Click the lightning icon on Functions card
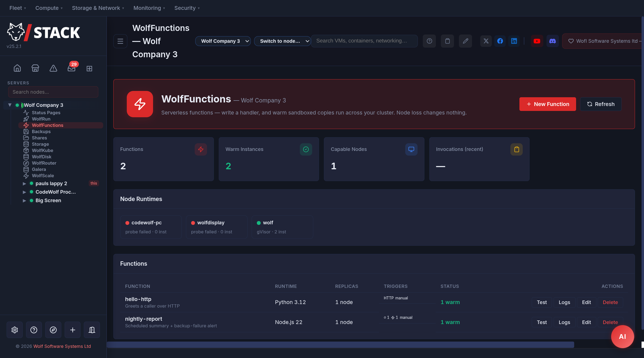 (201, 149)
